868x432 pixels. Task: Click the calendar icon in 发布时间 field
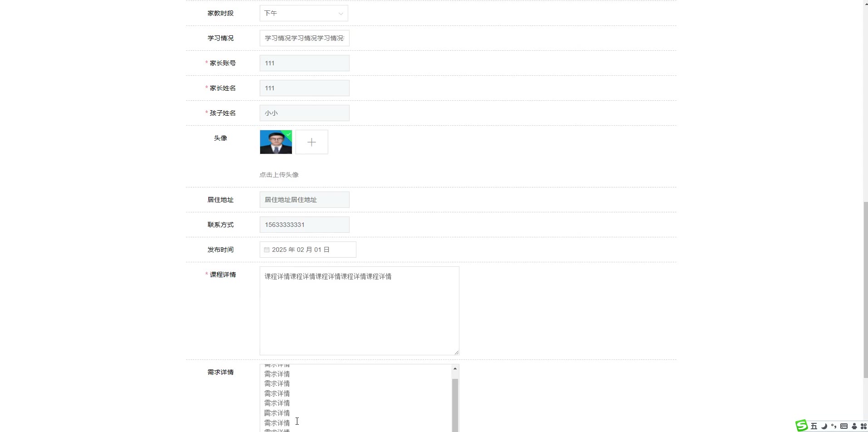tap(267, 250)
